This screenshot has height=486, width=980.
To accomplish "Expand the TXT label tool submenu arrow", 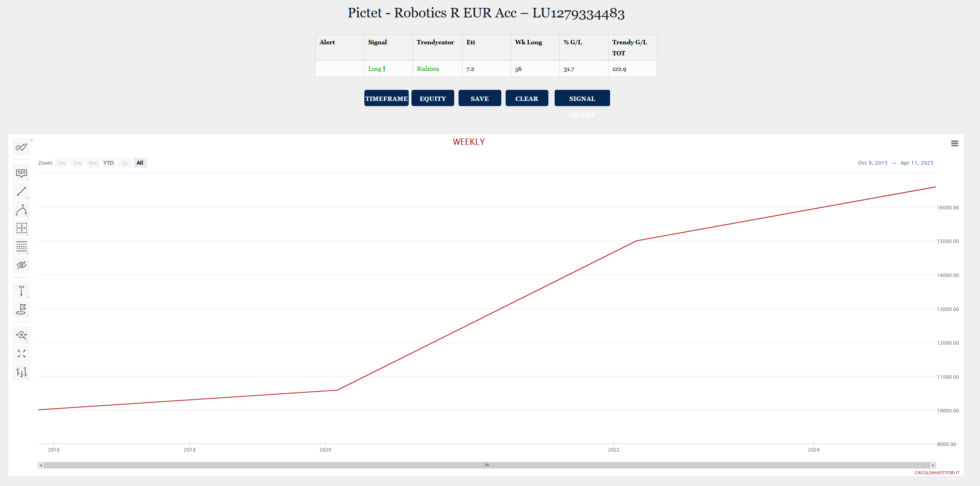I will [27, 179].
